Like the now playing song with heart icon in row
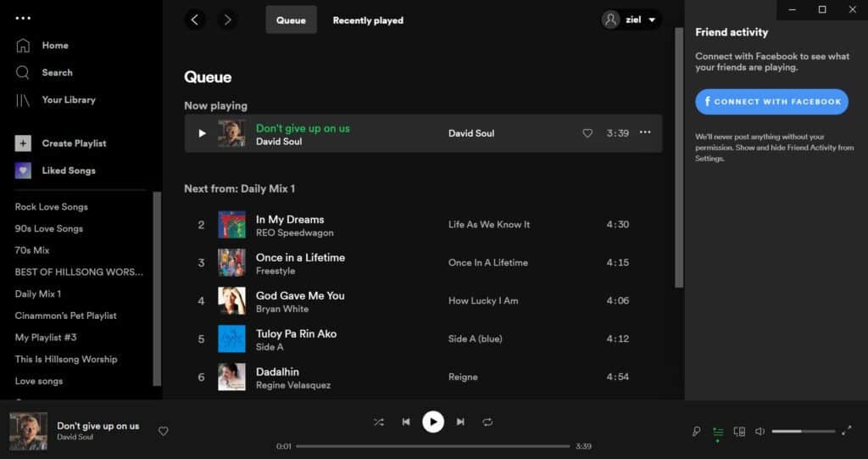The image size is (868, 459). click(587, 133)
